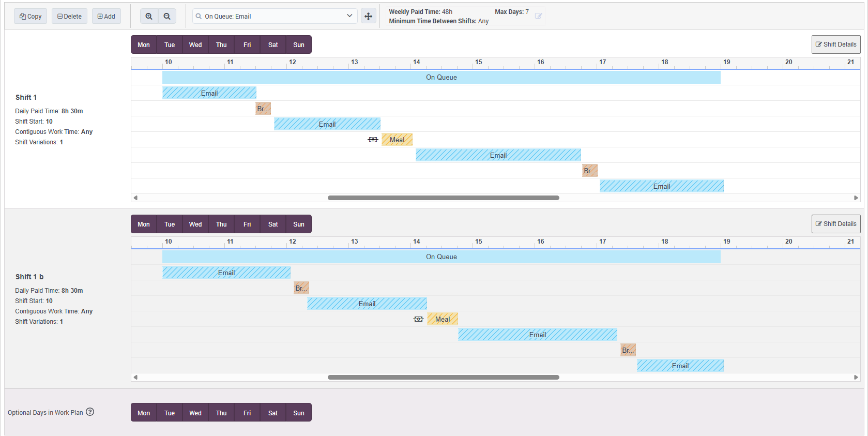Select Shift 1 Email block spanning hour 12
This screenshot has width=868, height=436.
(327, 124)
